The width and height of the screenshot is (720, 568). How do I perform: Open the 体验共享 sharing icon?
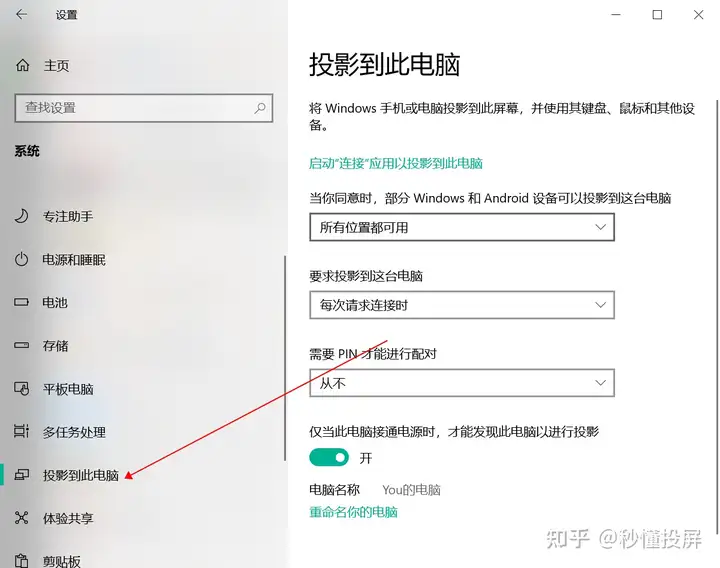pyautogui.click(x=22, y=518)
